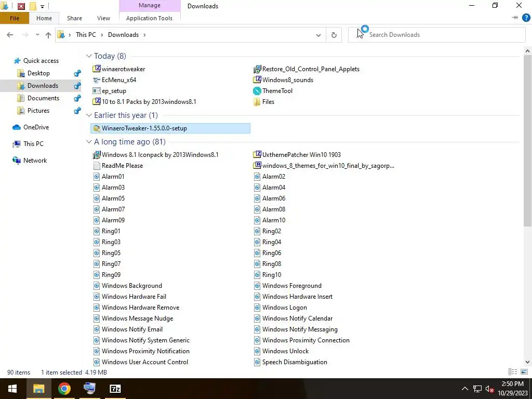Select the ReadMe Please text file icon
Viewport: 532px width, 399px height.
click(x=97, y=166)
